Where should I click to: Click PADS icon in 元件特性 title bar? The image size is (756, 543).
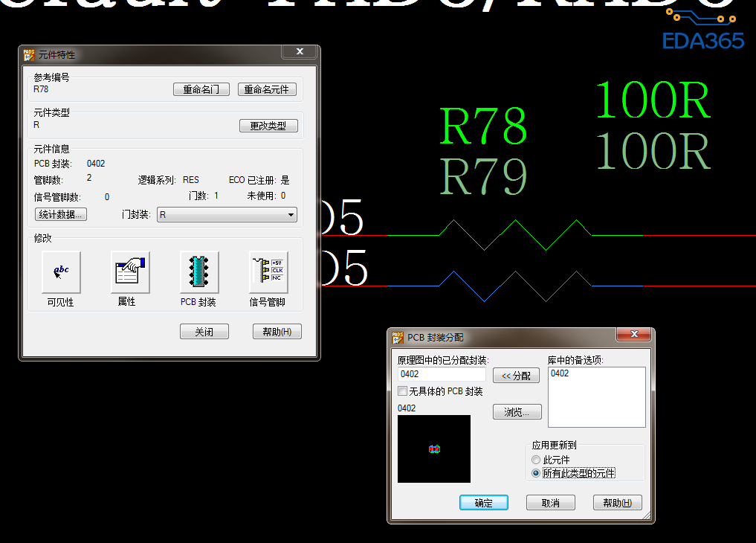point(29,55)
